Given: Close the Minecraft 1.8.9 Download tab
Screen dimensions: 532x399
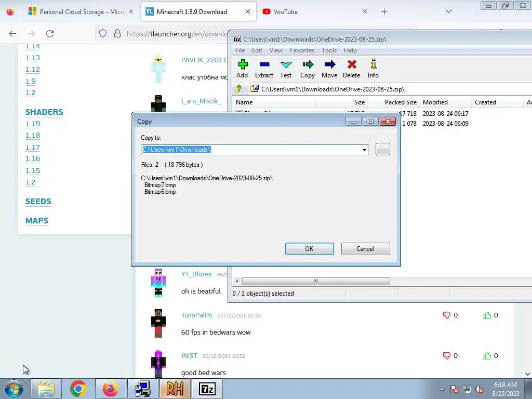Looking at the screenshot, I should [x=248, y=11].
